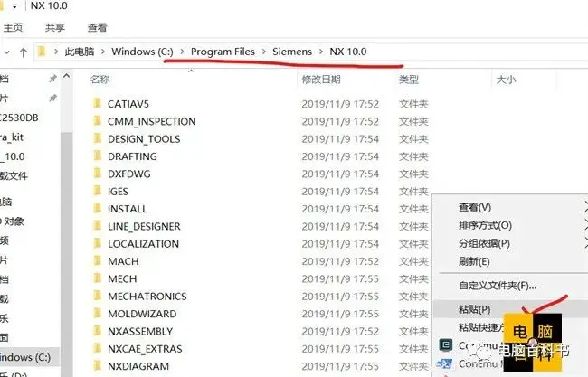Click the navigation pane vertical scrollbar
The image size is (588, 377).
coord(66,255)
